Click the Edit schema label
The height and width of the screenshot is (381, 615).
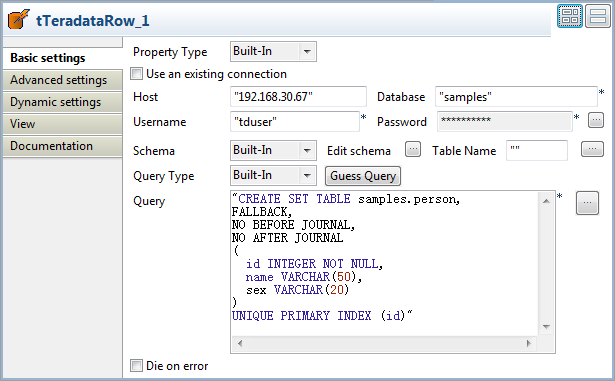point(359,151)
